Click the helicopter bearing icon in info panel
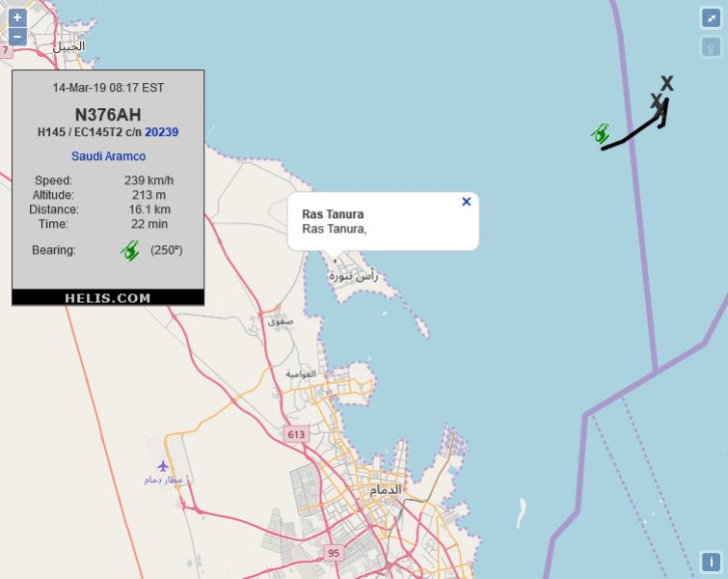This screenshot has height=579, width=728. tap(130, 250)
